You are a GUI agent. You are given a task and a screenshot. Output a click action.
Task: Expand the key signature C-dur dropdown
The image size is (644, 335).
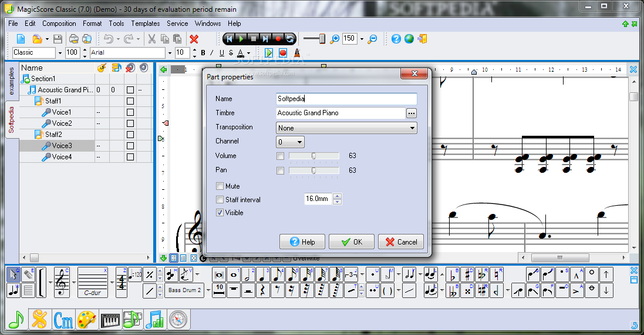112,282
